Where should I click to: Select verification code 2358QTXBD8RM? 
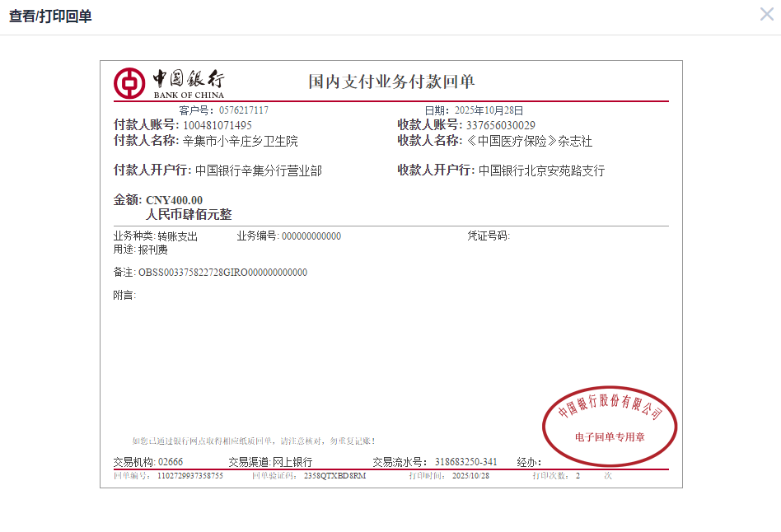[334, 476]
